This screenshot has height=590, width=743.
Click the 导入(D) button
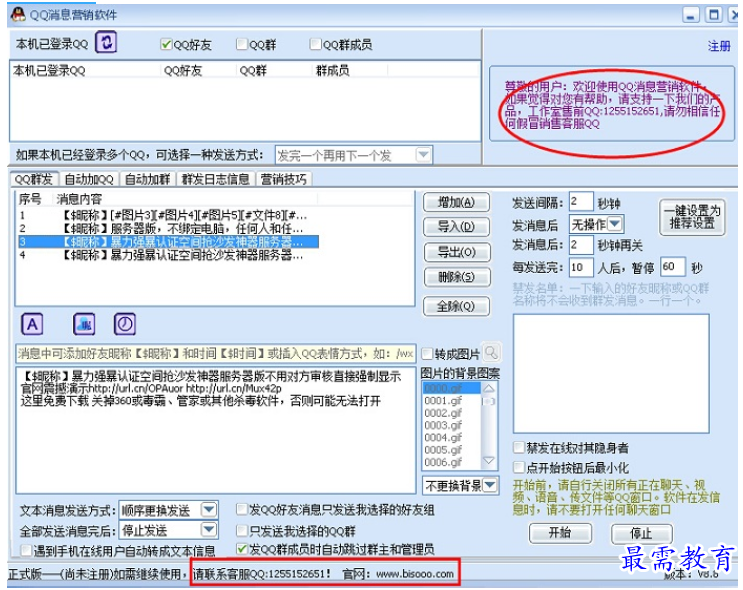coord(456,227)
